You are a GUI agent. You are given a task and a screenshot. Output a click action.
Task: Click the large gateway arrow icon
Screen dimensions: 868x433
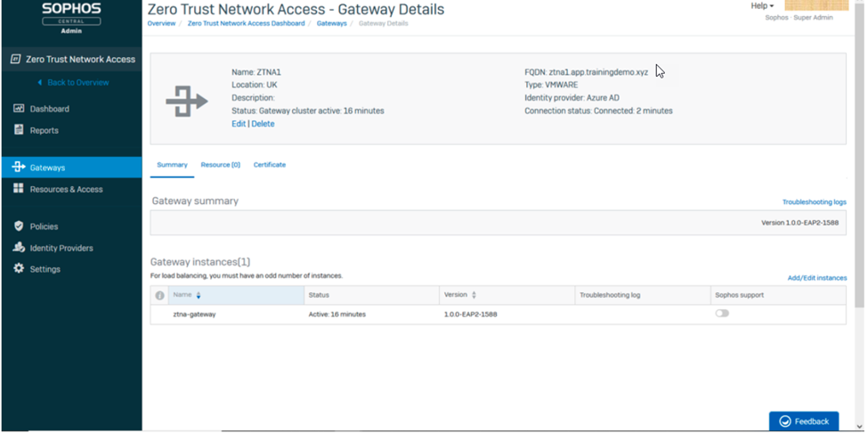click(x=187, y=102)
